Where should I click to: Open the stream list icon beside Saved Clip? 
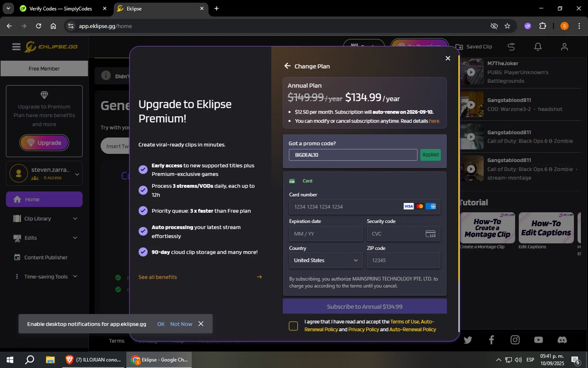(x=511, y=47)
